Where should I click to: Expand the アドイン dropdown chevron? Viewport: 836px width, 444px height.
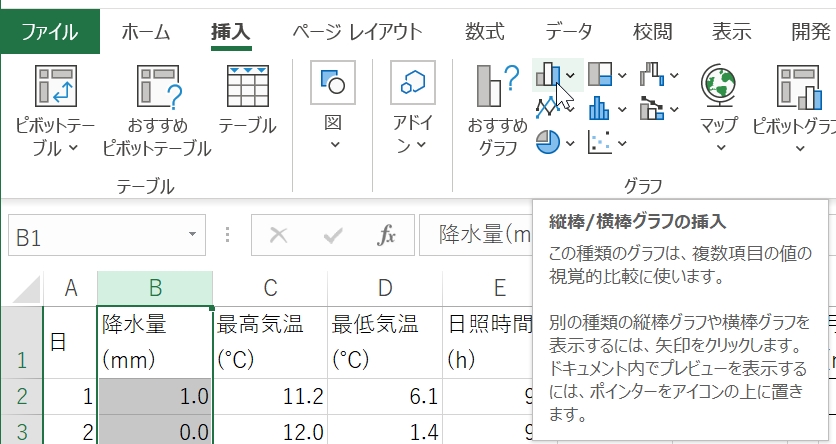point(422,144)
